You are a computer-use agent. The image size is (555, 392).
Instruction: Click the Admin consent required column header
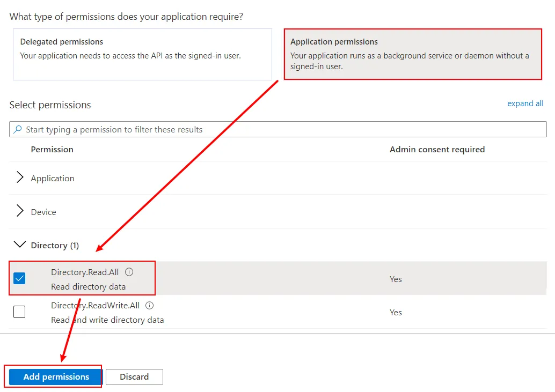point(437,150)
